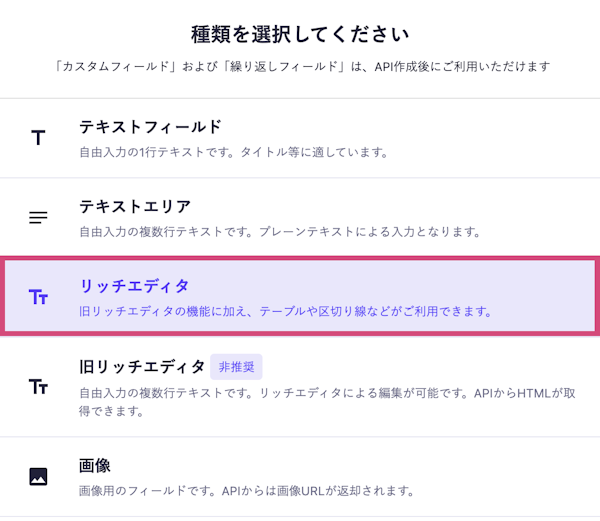Viewport: 600px width, 521px height.
Task: Choose the テキストエリア option title
Action: (135, 206)
